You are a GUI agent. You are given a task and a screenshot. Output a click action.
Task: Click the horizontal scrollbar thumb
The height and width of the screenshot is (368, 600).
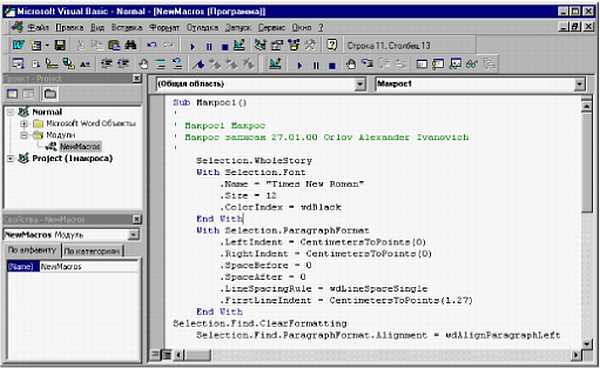point(197,355)
